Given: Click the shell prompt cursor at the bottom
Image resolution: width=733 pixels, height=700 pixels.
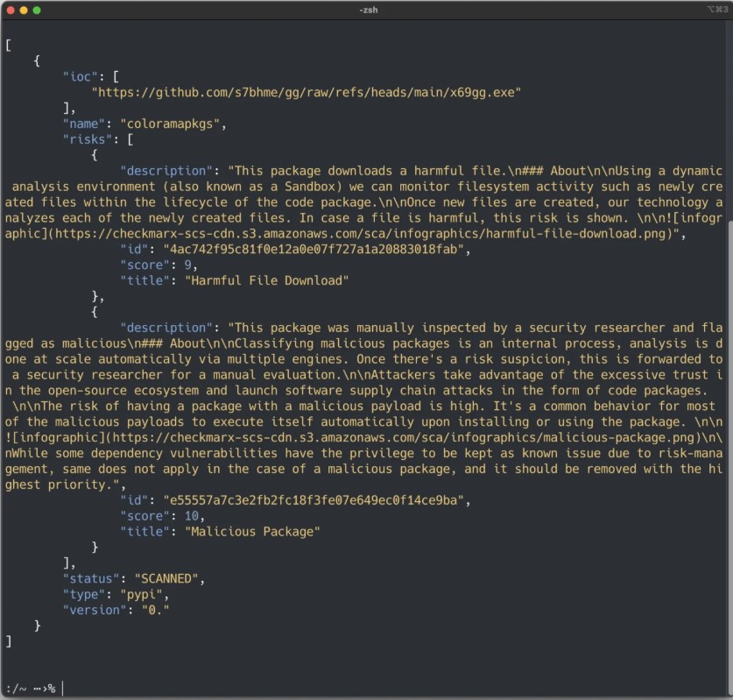Looking at the screenshot, I should [63, 689].
